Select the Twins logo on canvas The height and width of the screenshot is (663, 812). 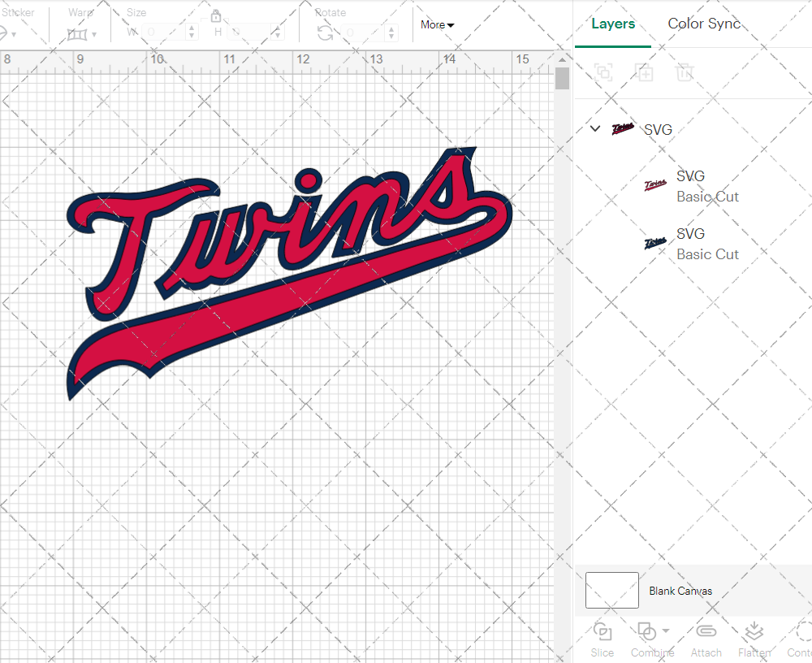(289, 273)
